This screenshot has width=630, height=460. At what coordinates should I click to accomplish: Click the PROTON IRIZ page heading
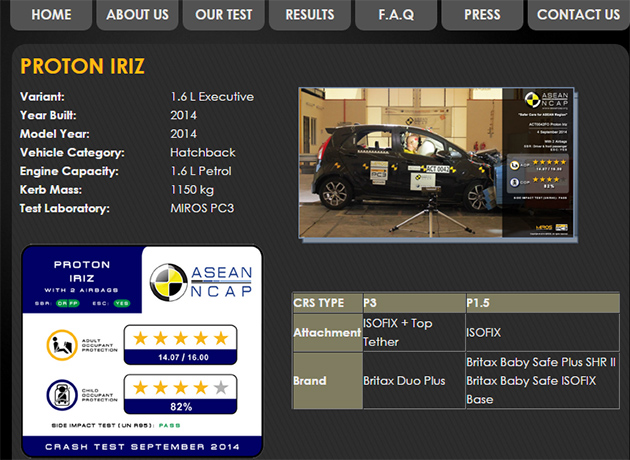(82, 67)
